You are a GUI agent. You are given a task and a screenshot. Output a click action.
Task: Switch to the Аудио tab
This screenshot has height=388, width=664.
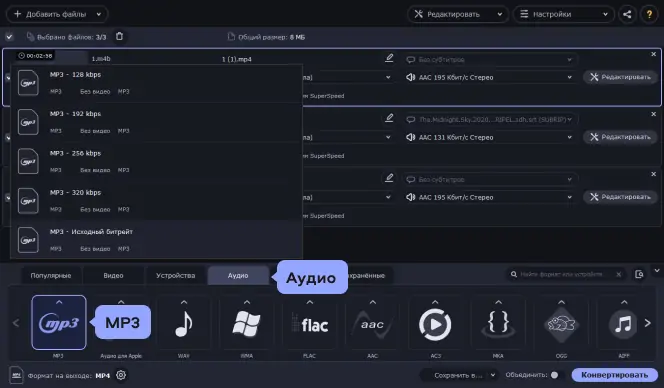coord(238,275)
